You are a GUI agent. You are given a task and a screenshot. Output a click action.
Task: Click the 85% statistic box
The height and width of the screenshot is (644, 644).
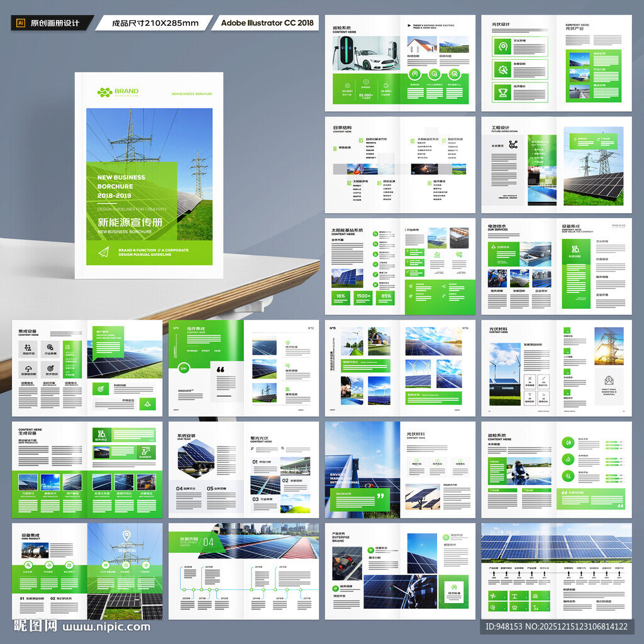click(x=386, y=297)
